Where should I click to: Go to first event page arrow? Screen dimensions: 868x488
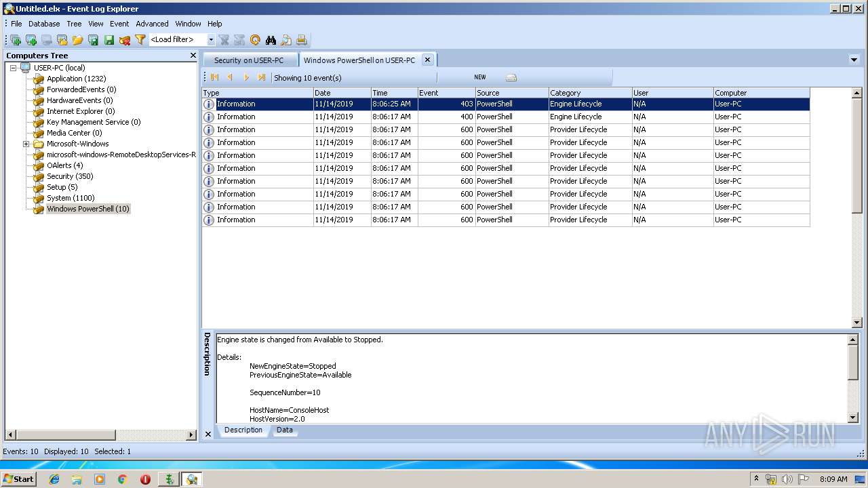point(215,77)
